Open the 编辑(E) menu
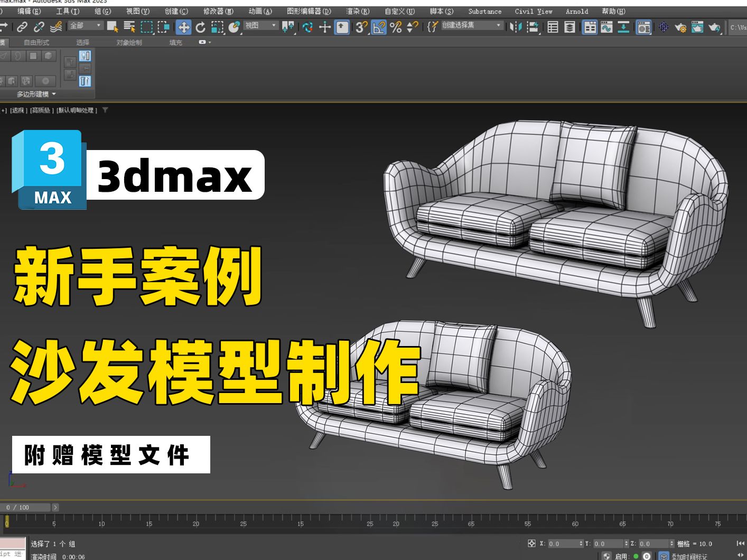Screen dimensions: 747x560 click(29, 11)
